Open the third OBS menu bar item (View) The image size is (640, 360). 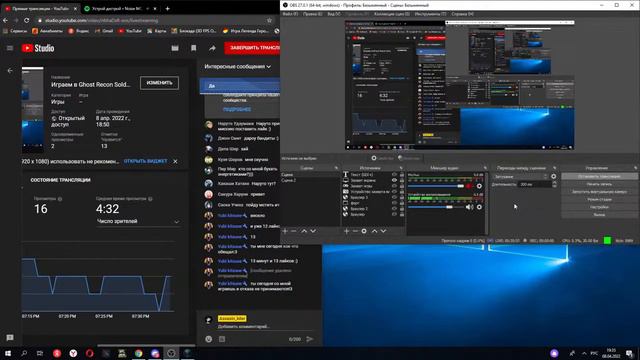point(334,14)
